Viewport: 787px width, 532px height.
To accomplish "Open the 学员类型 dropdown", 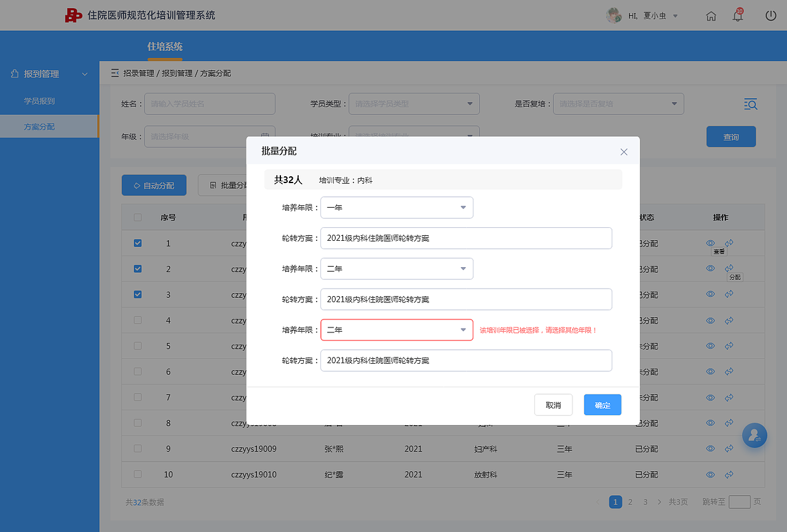I will 414,104.
